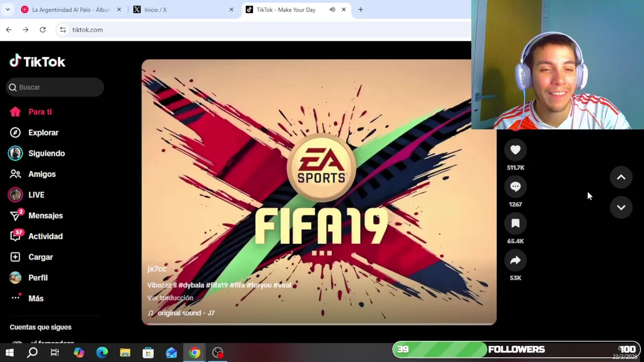The height and width of the screenshot is (362, 644).
Task: Open the Actividad notifications
Action: pyautogui.click(x=36, y=236)
